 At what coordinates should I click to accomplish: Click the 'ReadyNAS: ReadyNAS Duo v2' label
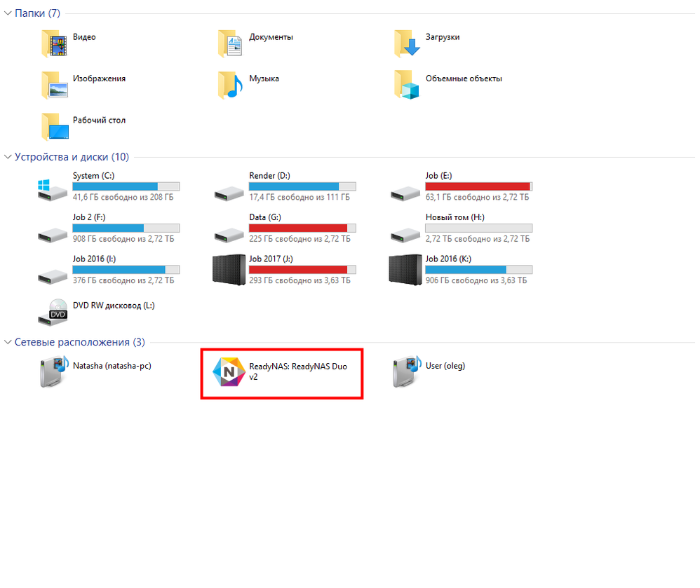coord(298,371)
